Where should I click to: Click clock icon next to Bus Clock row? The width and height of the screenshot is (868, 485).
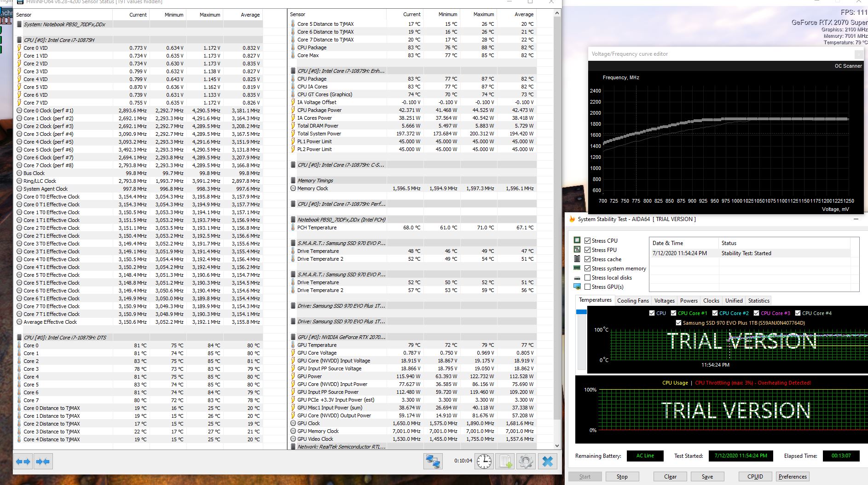[x=19, y=173]
